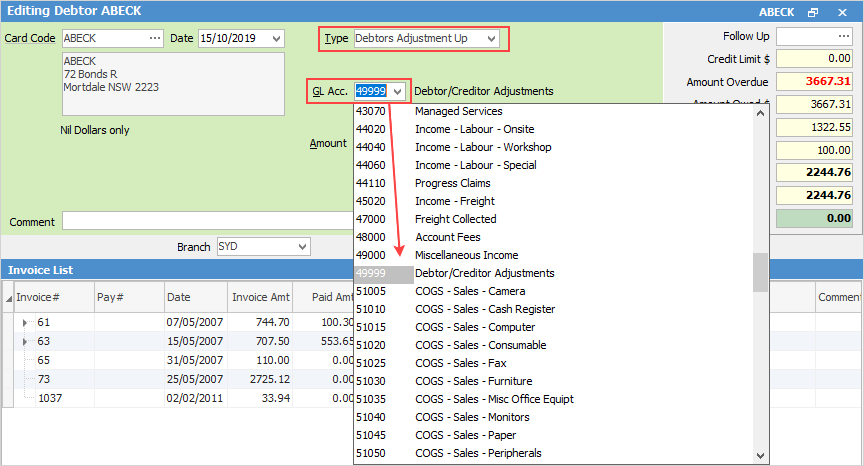Screen dimensions: 864x466
Task: Click the restore window icon in title bar
Action: (814, 11)
